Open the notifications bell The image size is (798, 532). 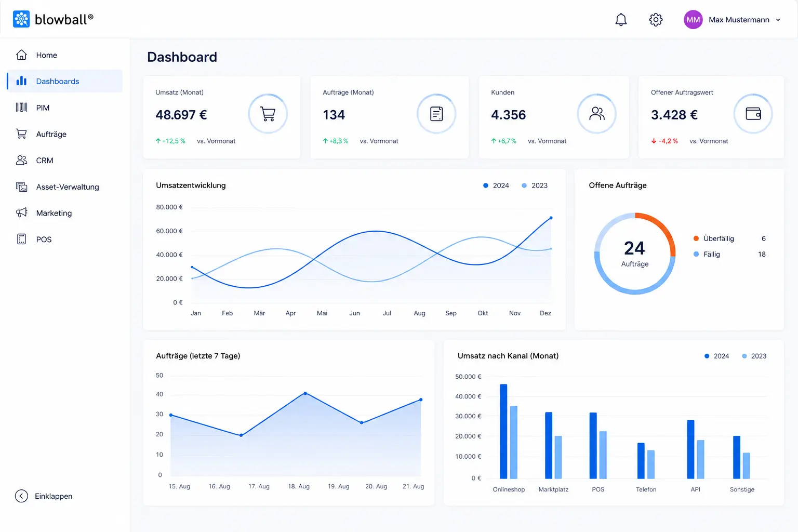click(621, 20)
